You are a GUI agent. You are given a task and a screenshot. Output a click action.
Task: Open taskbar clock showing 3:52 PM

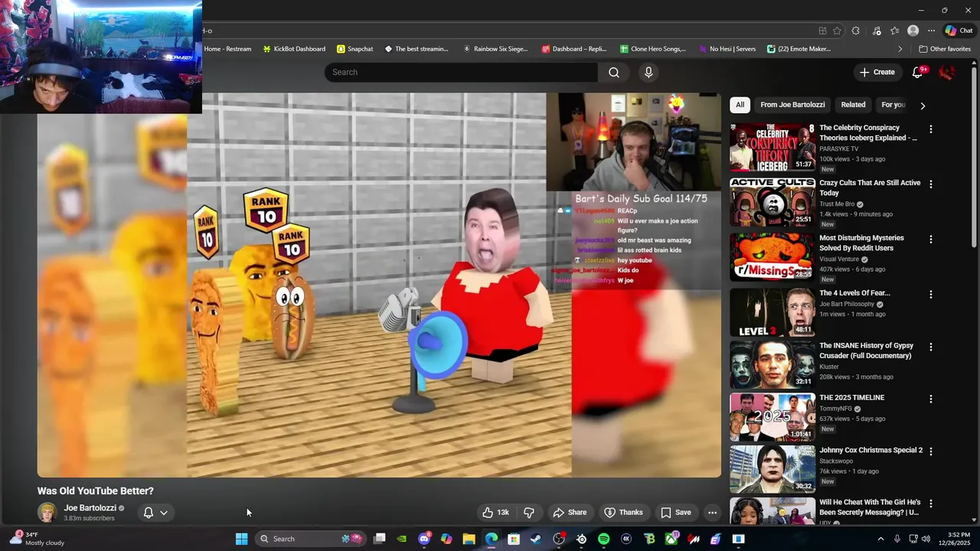(959, 539)
